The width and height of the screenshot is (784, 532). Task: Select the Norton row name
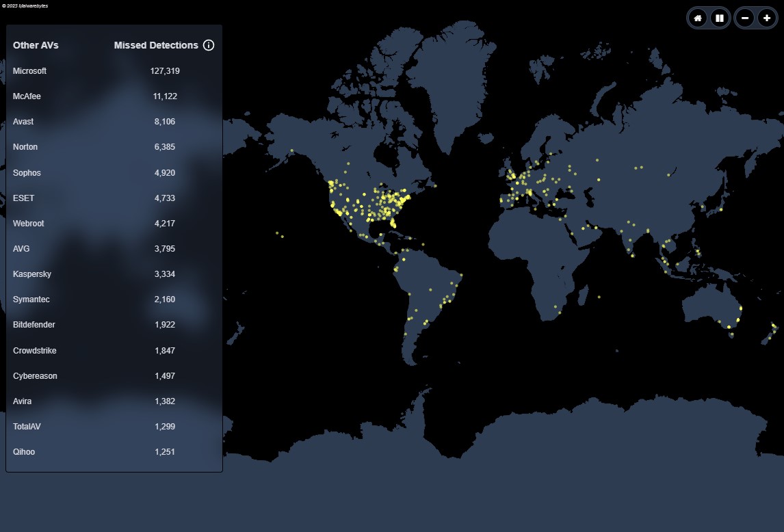[25, 146]
